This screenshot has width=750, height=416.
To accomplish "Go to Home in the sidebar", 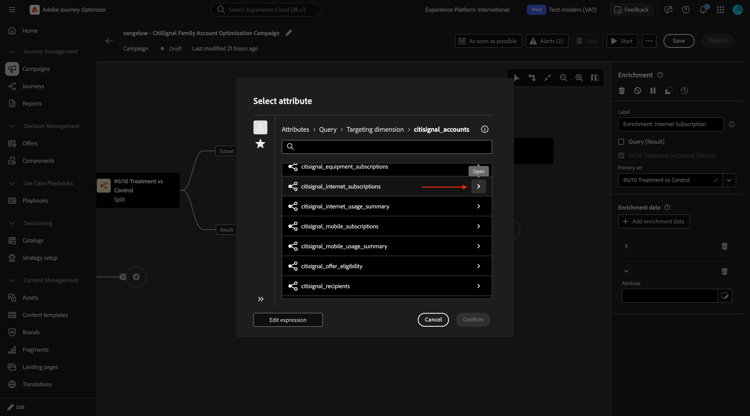I will (x=30, y=31).
